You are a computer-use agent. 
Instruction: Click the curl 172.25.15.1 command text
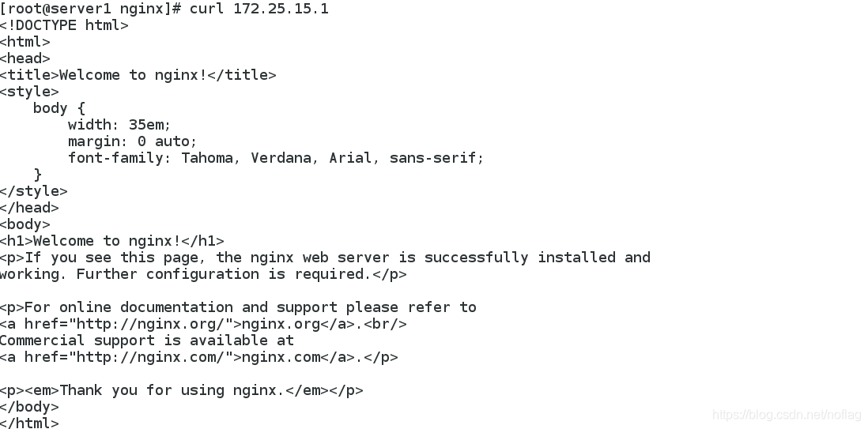(x=259, y=9)
